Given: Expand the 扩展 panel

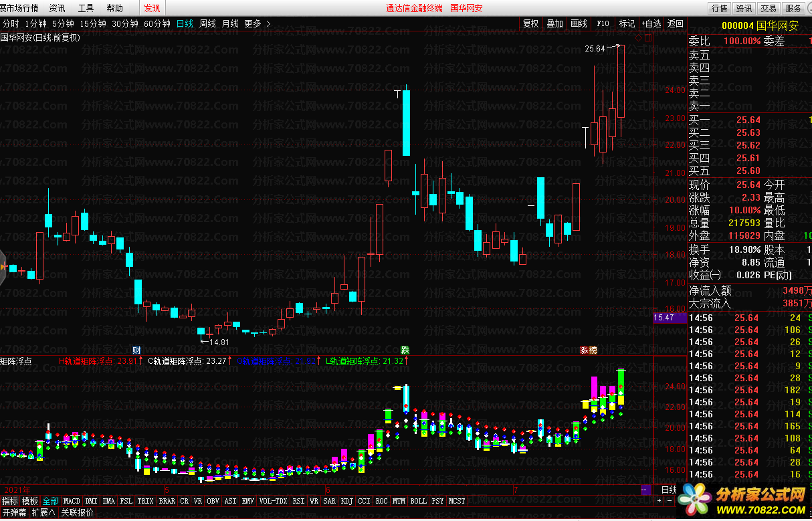Looking at the screenshot, I should (43, 513).
